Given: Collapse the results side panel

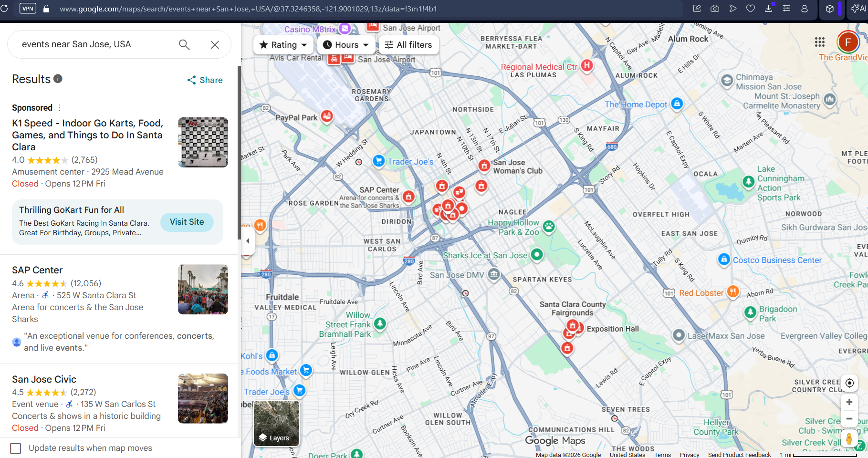Looking at the screenshot, I should [248, 241].
